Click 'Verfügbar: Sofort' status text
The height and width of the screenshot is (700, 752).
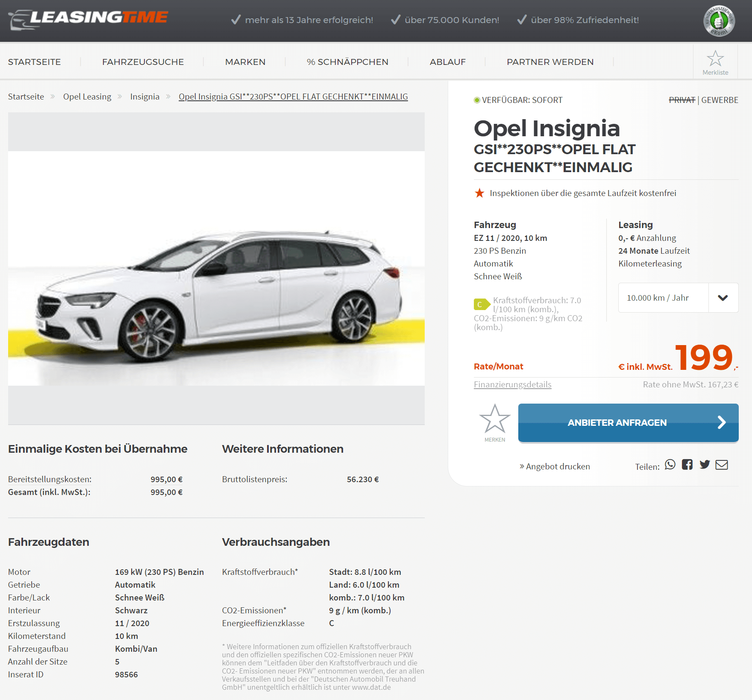(522, 100)
